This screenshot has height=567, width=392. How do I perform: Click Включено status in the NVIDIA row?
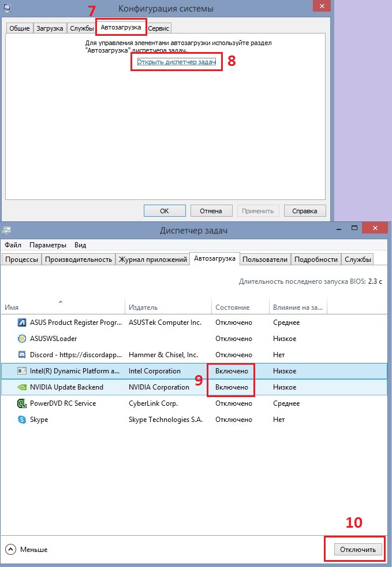[x=232, y=387]
